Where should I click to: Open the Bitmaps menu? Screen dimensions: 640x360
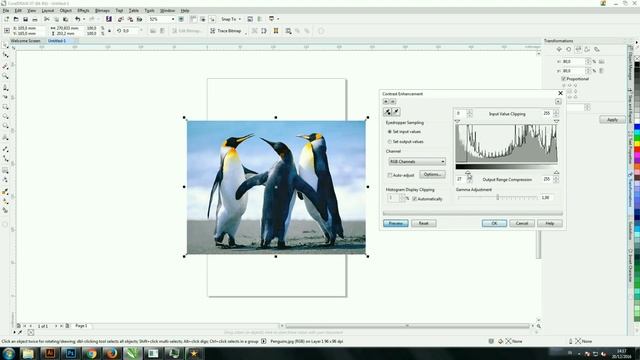tap(102, 11)
